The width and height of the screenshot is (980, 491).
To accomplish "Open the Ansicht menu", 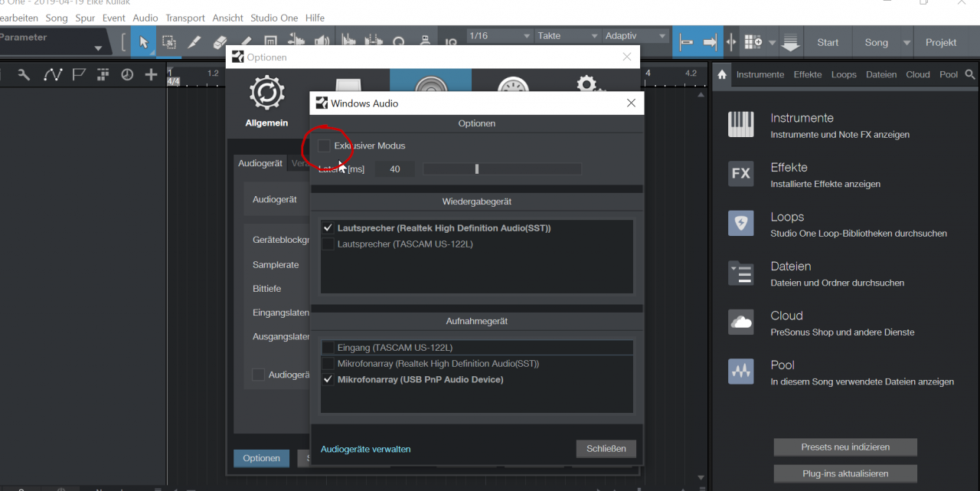I will tap(228, 18).
